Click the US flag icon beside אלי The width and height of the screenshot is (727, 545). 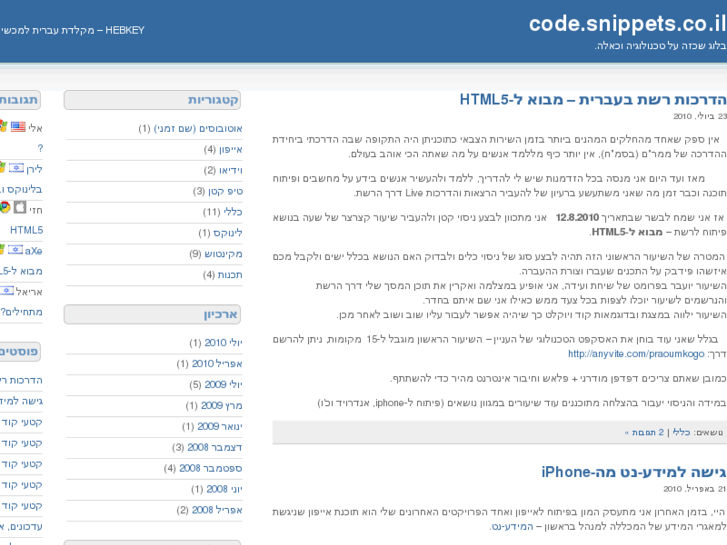[x=18, y=127]
